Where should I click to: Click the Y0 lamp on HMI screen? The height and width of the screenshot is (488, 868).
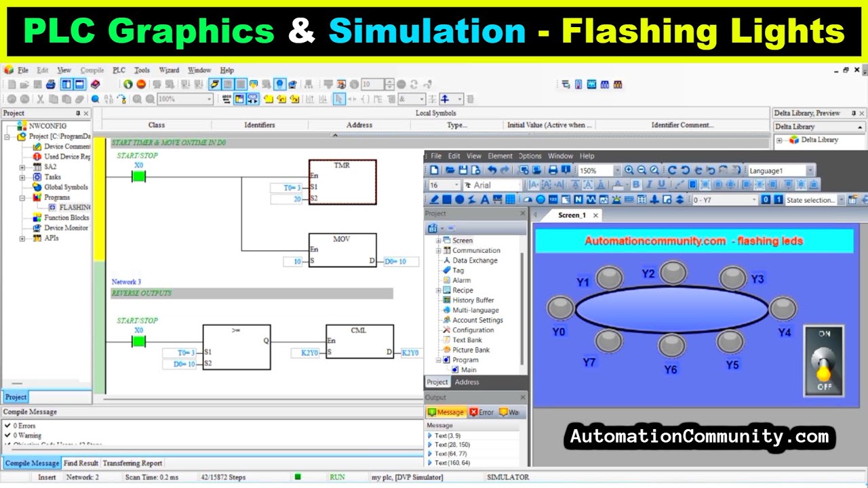pos(560,308)
